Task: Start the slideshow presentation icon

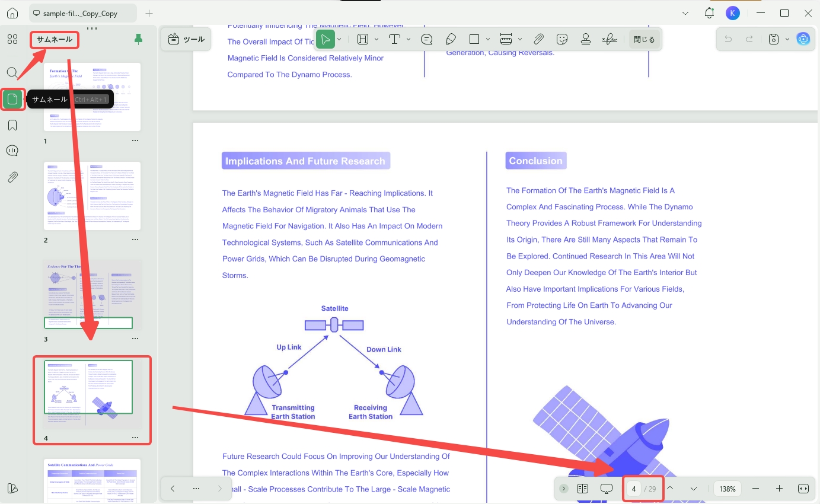Action: [607, 489]
